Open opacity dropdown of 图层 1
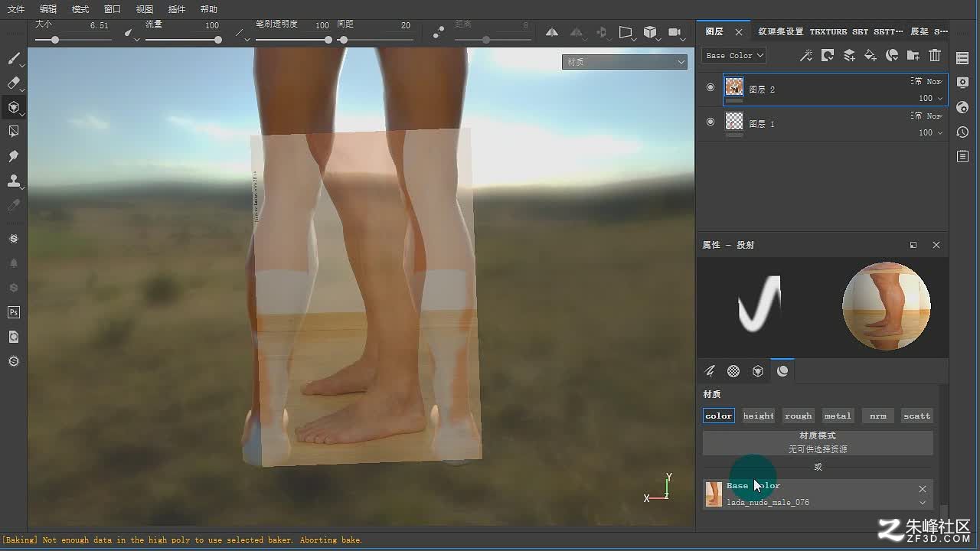Image resolution: width=980 pixels, height=551 pixels. click(x=930, y=132)
